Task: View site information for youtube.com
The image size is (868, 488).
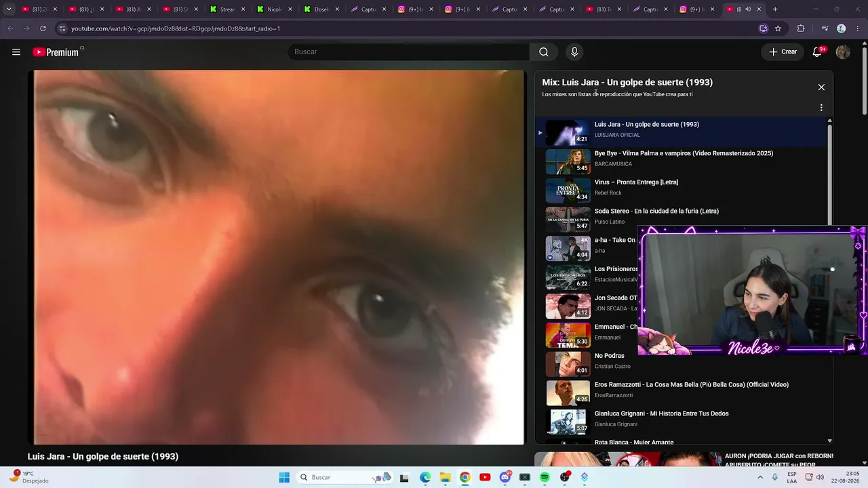Action: 62,28
